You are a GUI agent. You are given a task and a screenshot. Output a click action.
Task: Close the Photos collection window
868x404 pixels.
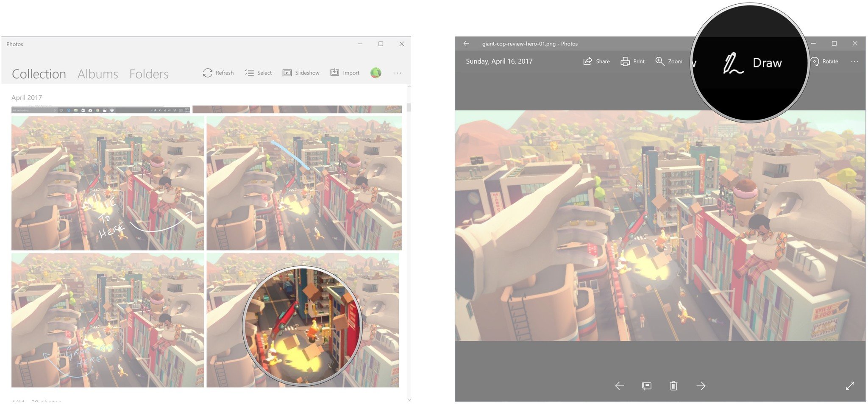point(402,44)
